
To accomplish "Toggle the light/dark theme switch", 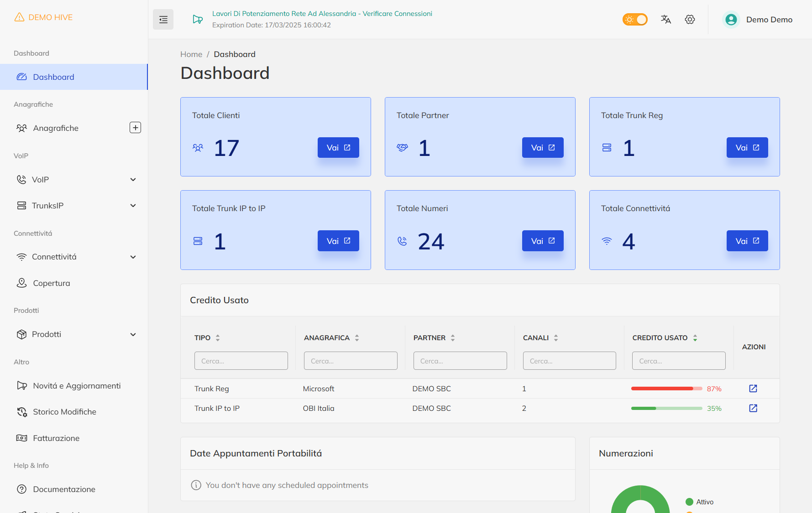I will point(635,19).
